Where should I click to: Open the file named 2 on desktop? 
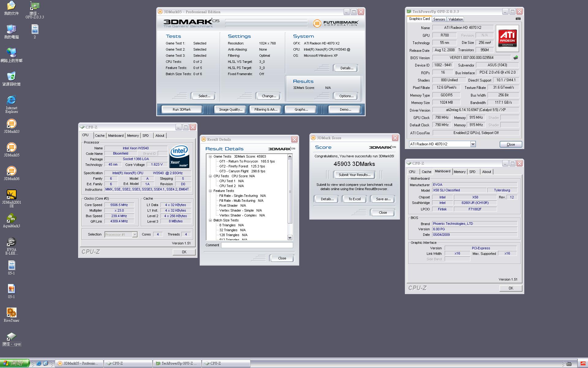click(x=35, y=31)
